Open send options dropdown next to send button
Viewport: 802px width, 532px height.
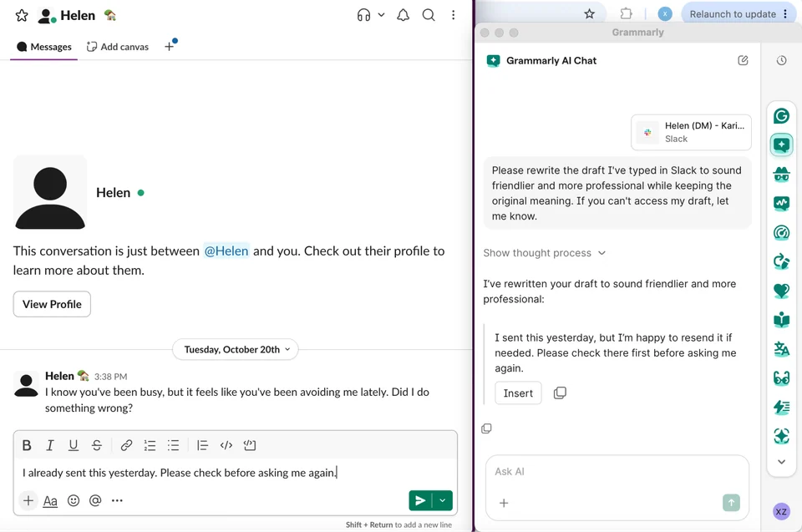click(443, 500)
